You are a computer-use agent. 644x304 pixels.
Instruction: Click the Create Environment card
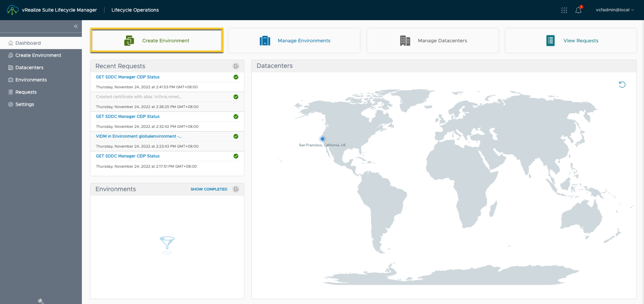(157, 41)
